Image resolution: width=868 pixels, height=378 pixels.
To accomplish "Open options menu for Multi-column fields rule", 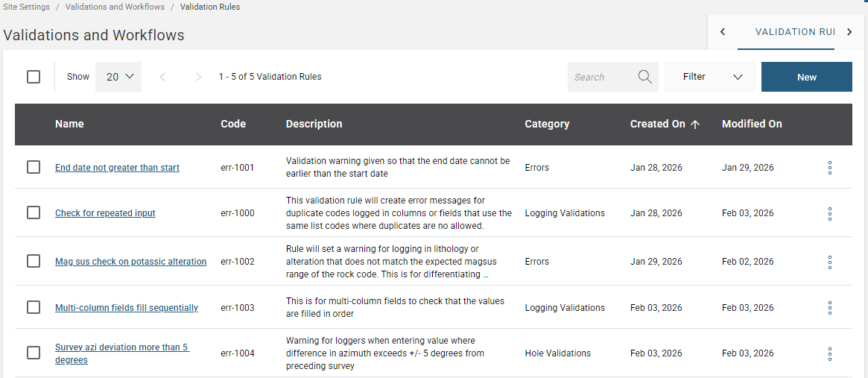I will (x=829, y=308).
